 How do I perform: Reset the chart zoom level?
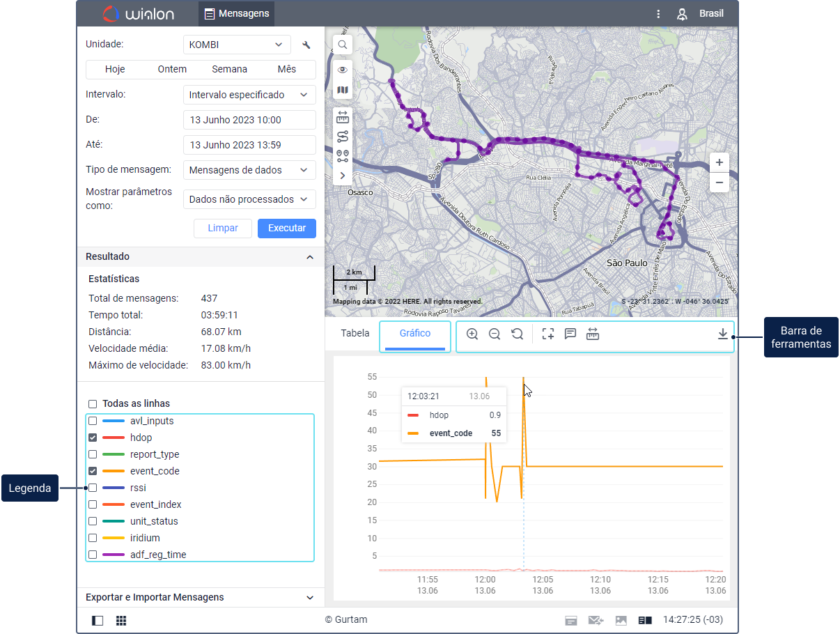point(517,334)
